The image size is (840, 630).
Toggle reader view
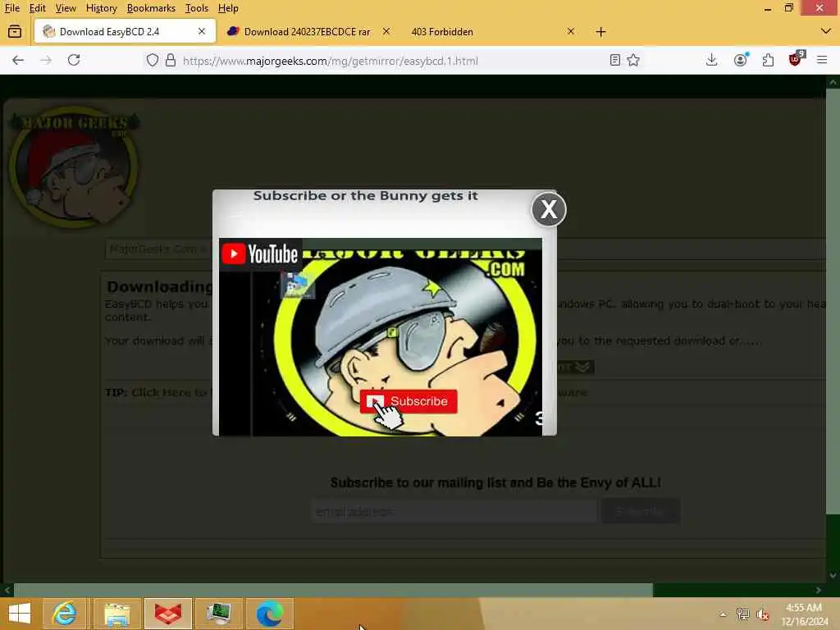615,60
